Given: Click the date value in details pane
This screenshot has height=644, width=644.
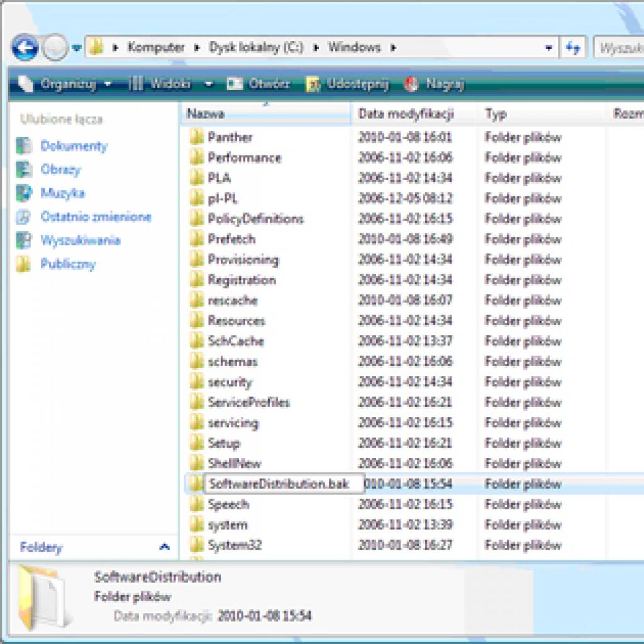Looking at the screenshot, I should click(x=264, y=616).
